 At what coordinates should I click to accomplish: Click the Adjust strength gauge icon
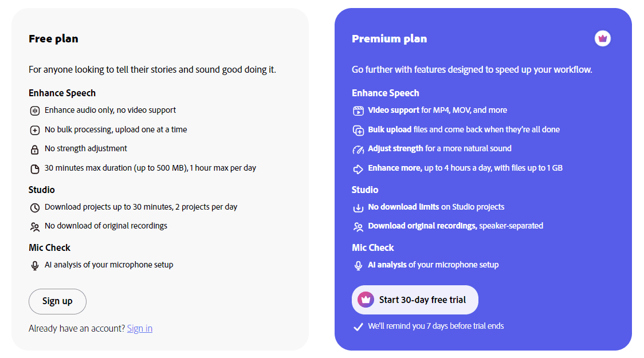pyautogui.click(x=358, y=150)
